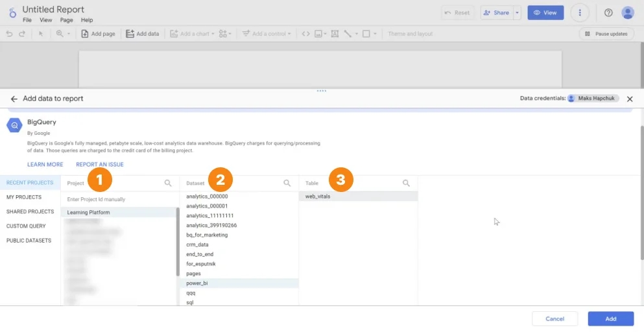
Task: Open the Page menu
Action: [67, 19]
